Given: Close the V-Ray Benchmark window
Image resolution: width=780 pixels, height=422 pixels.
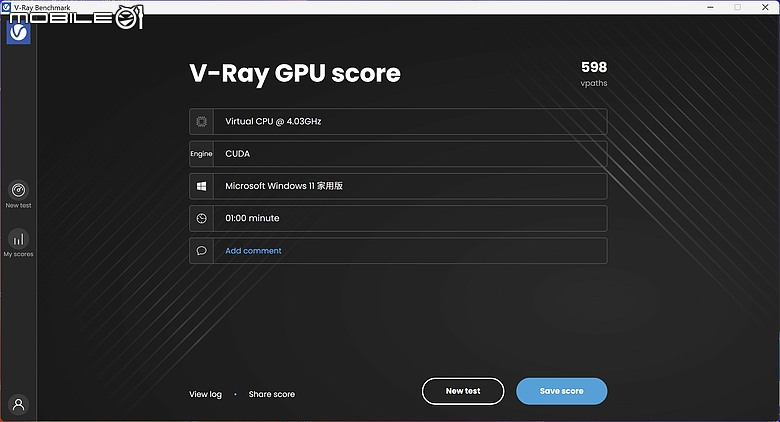Looking at the screenshot, I should pyautogui.click(x=765, y=7).
